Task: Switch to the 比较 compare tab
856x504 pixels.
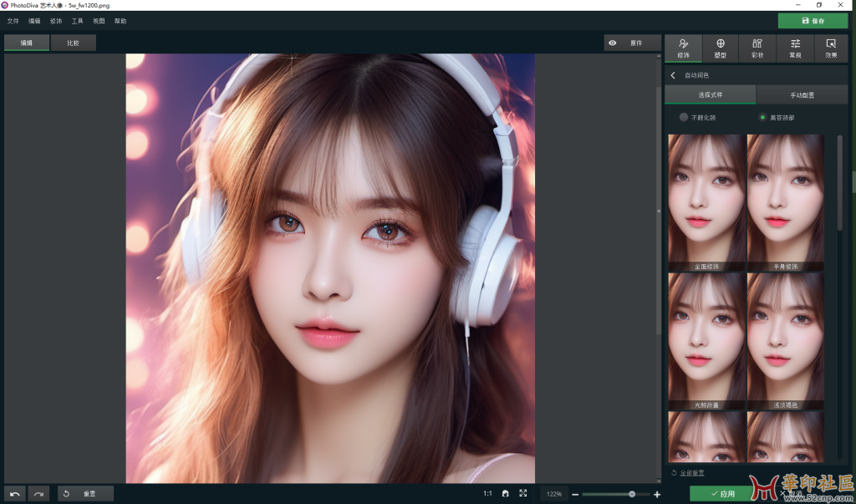Action: coord(74,43)
